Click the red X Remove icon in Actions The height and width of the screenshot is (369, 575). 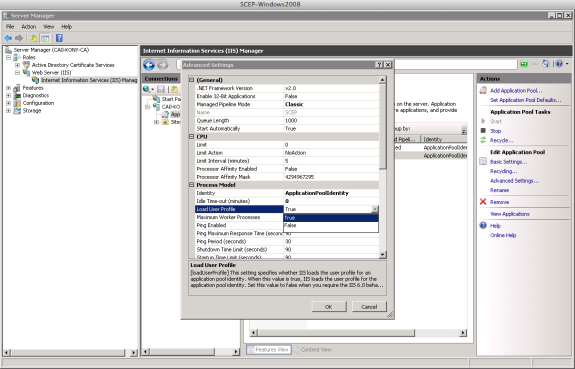click(x=483, y=202)
